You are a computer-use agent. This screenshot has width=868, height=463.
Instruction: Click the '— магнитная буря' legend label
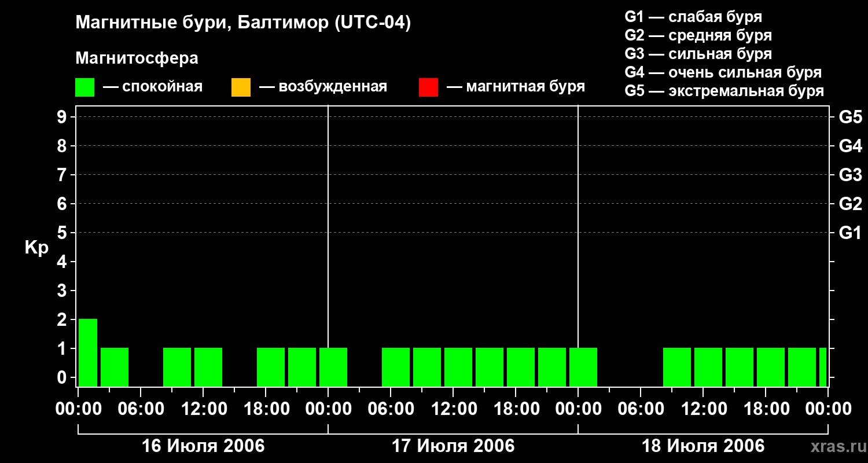click(x=516, y=87)
